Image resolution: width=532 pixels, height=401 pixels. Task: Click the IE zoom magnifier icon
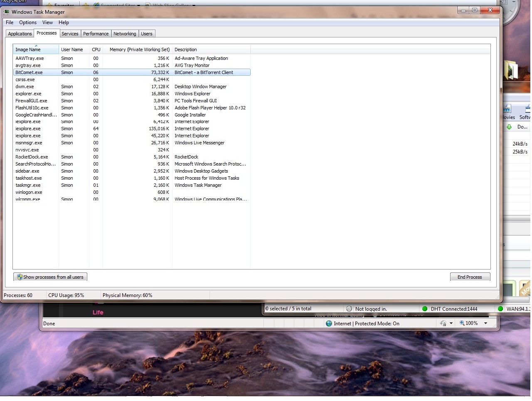462,323
